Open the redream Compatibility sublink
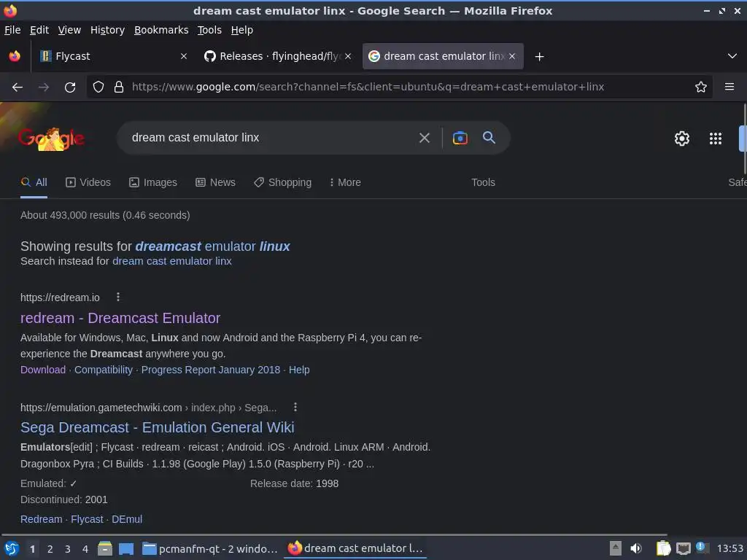 click(104, 370)
